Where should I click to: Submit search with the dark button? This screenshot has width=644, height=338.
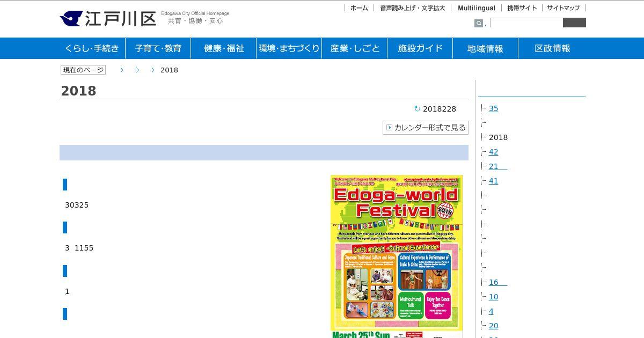point(574,23)
